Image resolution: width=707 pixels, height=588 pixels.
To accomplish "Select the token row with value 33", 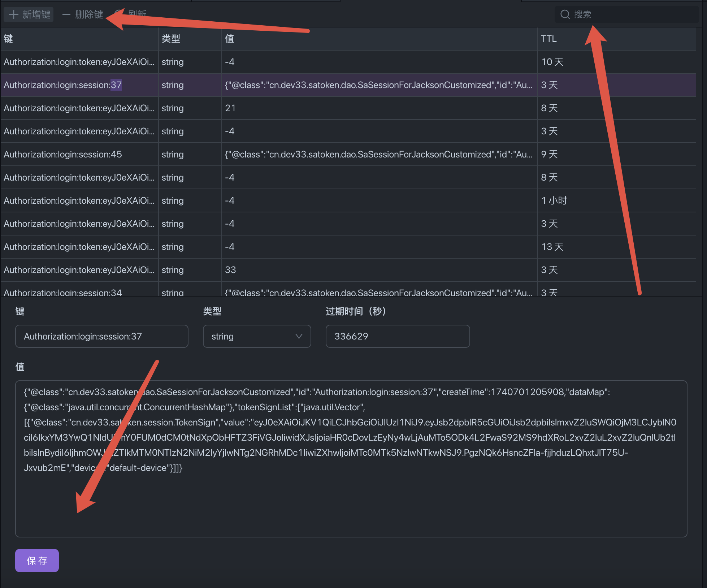I will pyautogui.click(x=230, y=270).
